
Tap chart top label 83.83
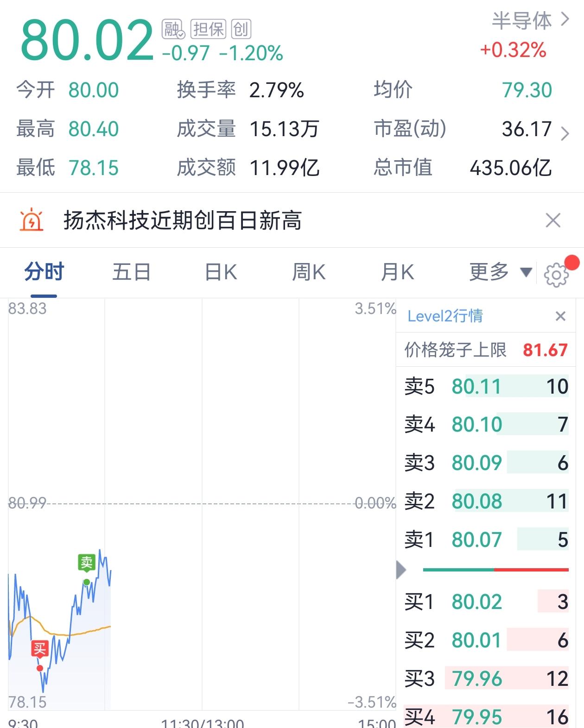(27, 308)
